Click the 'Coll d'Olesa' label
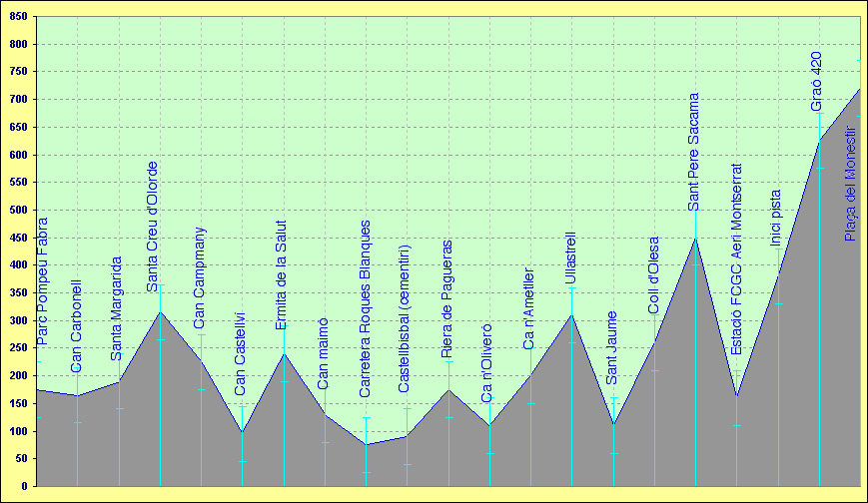This screenshot has height=503, width=868. [654, 275]
